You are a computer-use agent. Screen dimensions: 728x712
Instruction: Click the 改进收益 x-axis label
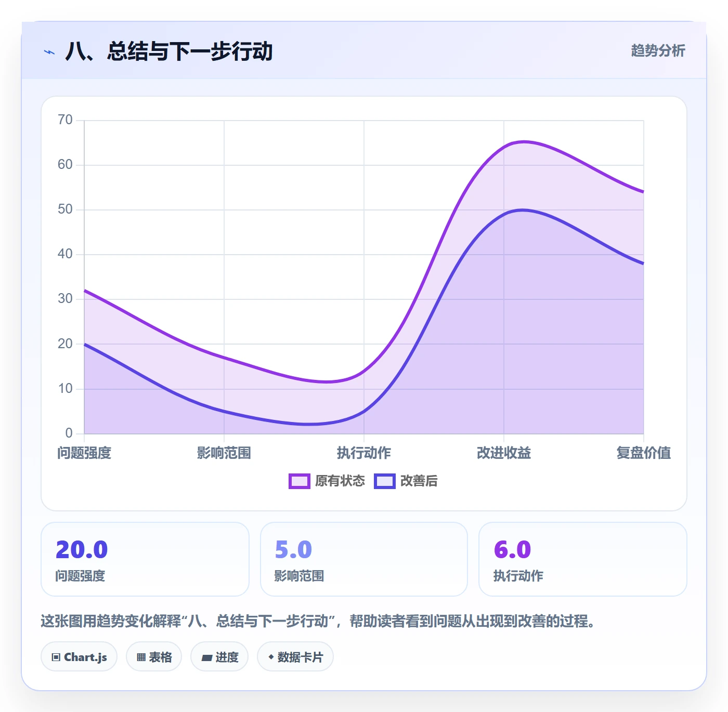(x=504, y=453)
